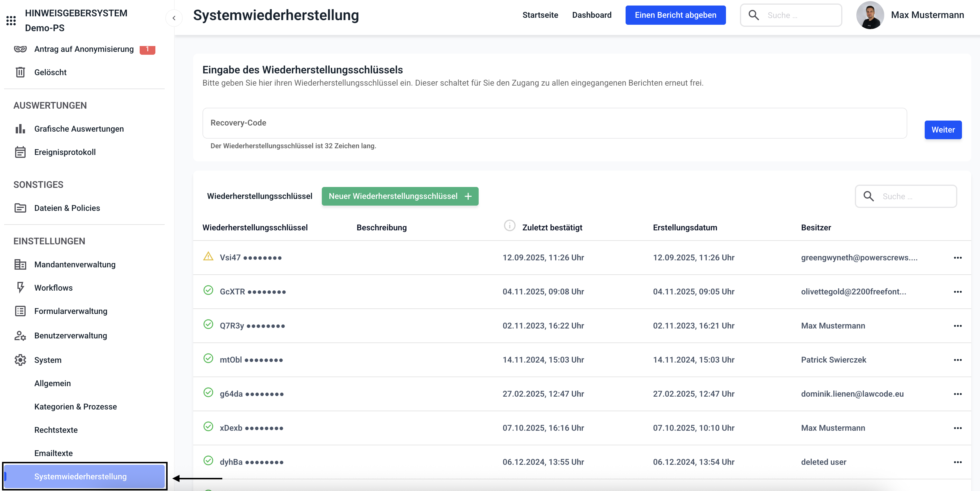
Task: Open the Dashboard navigation item
Action: [x=592, y=15]
